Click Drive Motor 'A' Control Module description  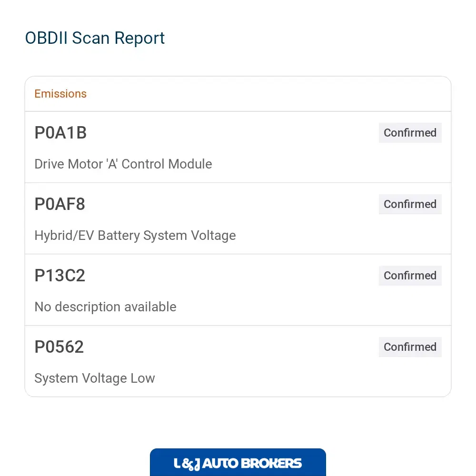click(x=123, y=164)
